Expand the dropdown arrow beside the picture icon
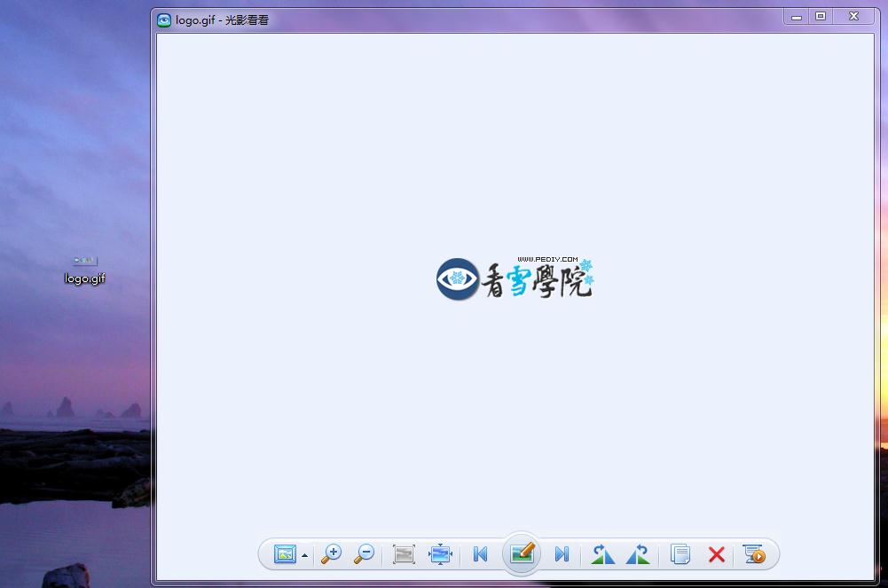Image resolution: width=888 pixels, height=588 pixels. [304, 555]
